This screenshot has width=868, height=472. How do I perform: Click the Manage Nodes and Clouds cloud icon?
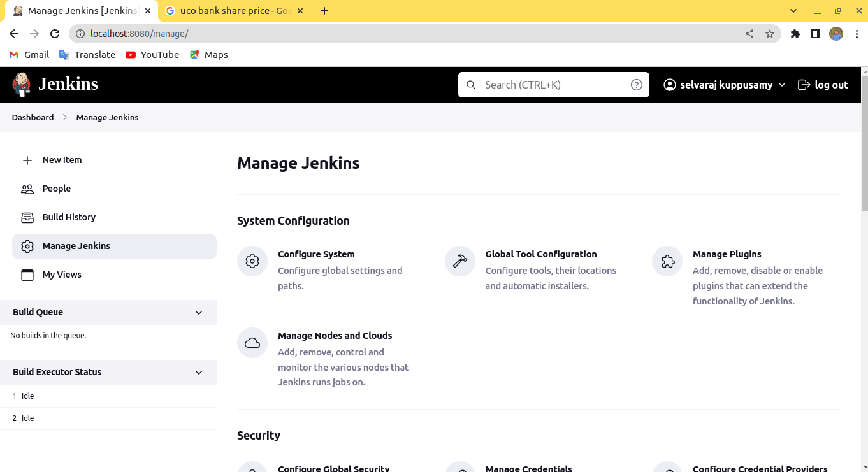252,342
